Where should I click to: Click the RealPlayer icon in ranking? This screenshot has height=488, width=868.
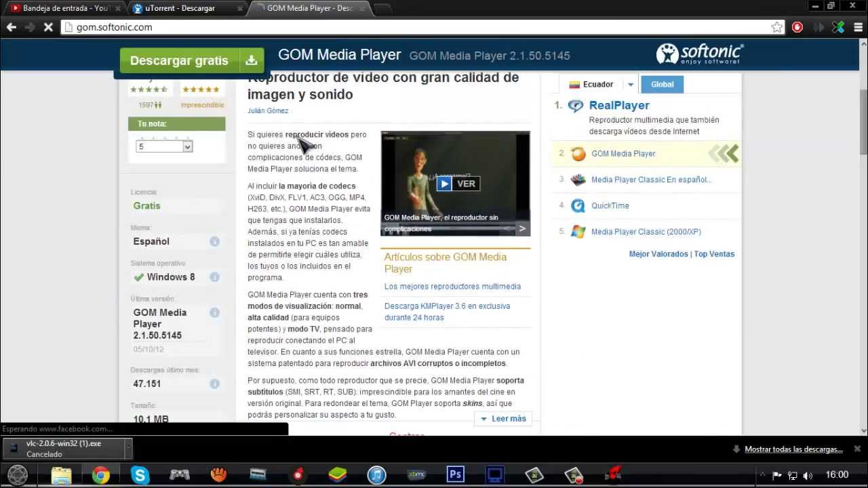point(576,106)
